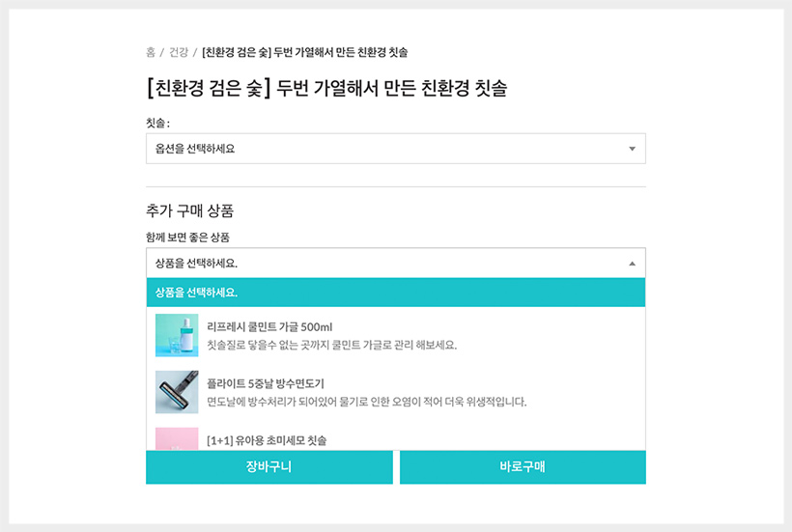Click the pink toothbrush product thumbnail
The height and width of the screenshot is (532, 792).
tap(177, 439)
